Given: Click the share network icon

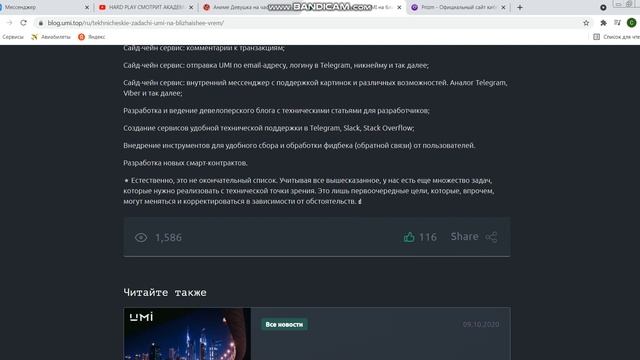Looking at the screenshot, I should pos(491,237).
